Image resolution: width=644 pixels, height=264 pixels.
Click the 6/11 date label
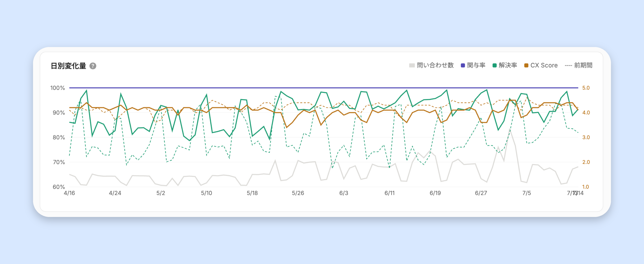[x=389, y=193]
